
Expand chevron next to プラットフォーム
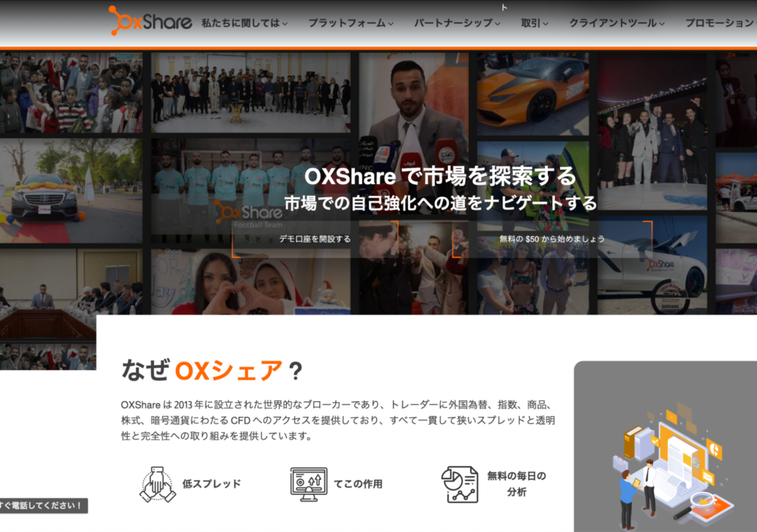390,24
